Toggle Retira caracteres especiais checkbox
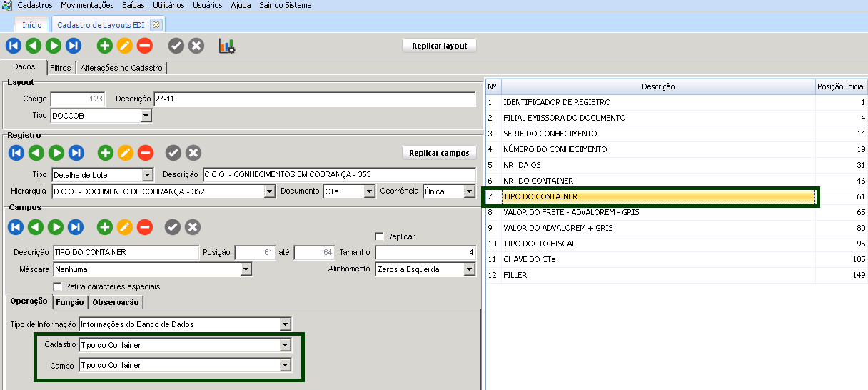The image size is (868, 390). point(58,286)
